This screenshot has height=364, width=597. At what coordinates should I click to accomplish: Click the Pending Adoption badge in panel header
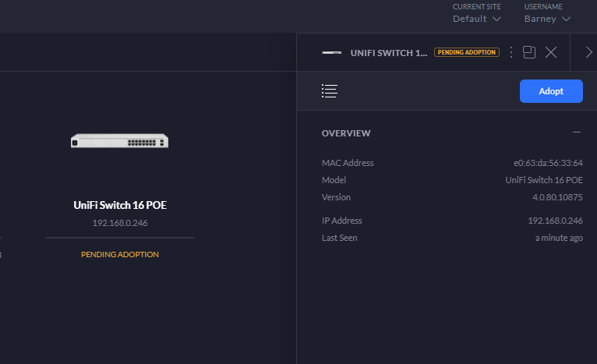click(467, 52)
